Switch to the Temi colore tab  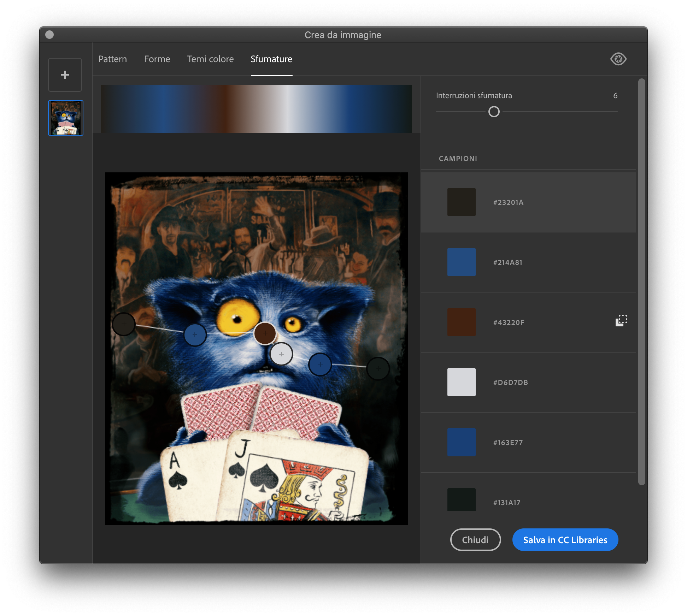coord(210,59)
